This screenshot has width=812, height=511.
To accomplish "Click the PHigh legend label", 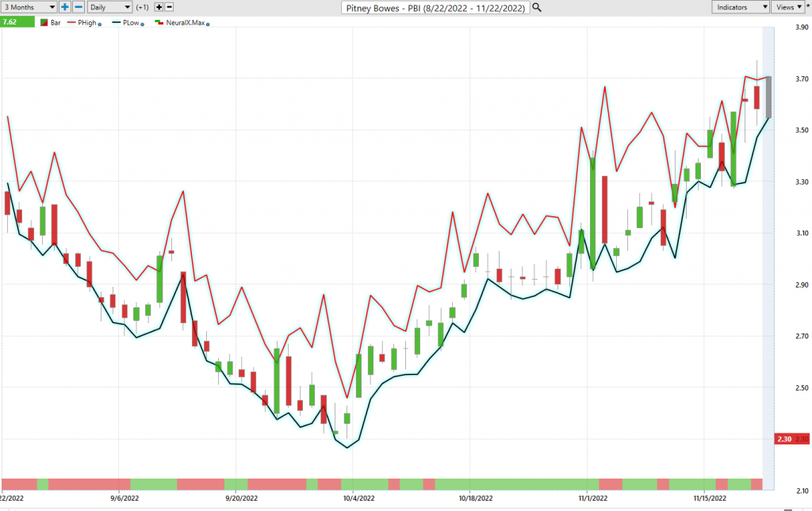I will [87, 23].
